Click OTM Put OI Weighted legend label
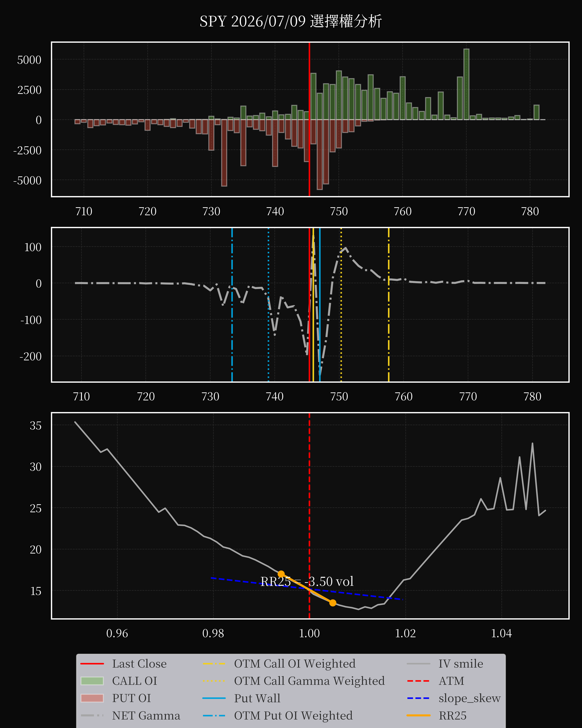This screenshot has width=582, height=728. (293, 716)
